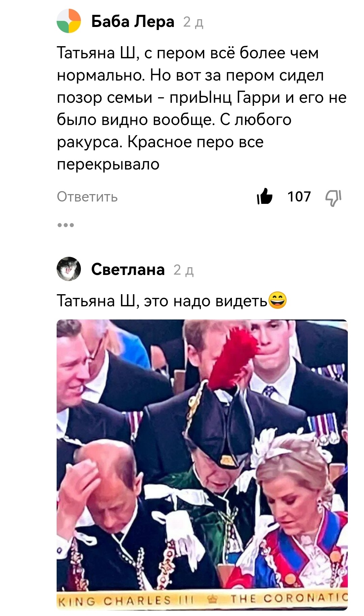The width and height of the screenshot is (364, 616).
Task: Open Баба Лера's colorful profile avatar
Action: (69, 21)
